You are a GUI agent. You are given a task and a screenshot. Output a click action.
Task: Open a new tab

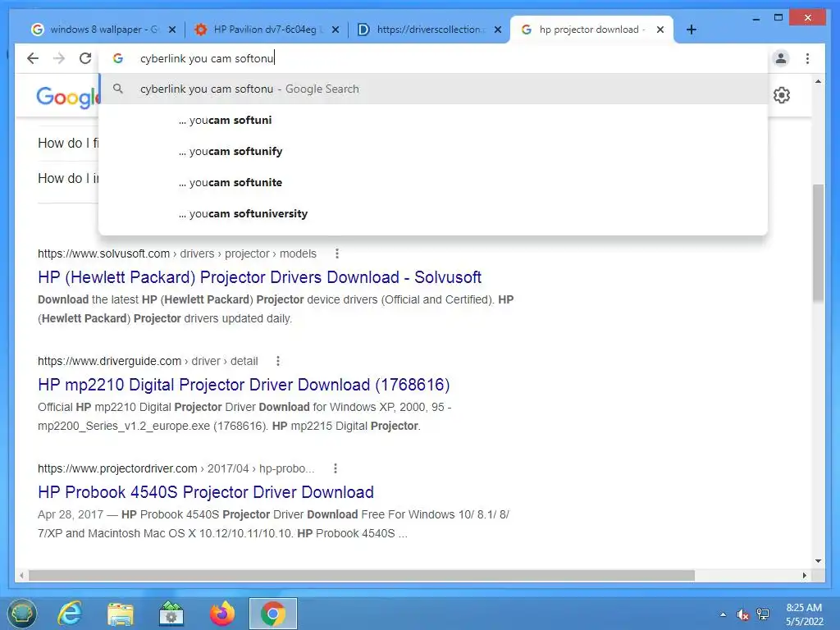point(691,30)
